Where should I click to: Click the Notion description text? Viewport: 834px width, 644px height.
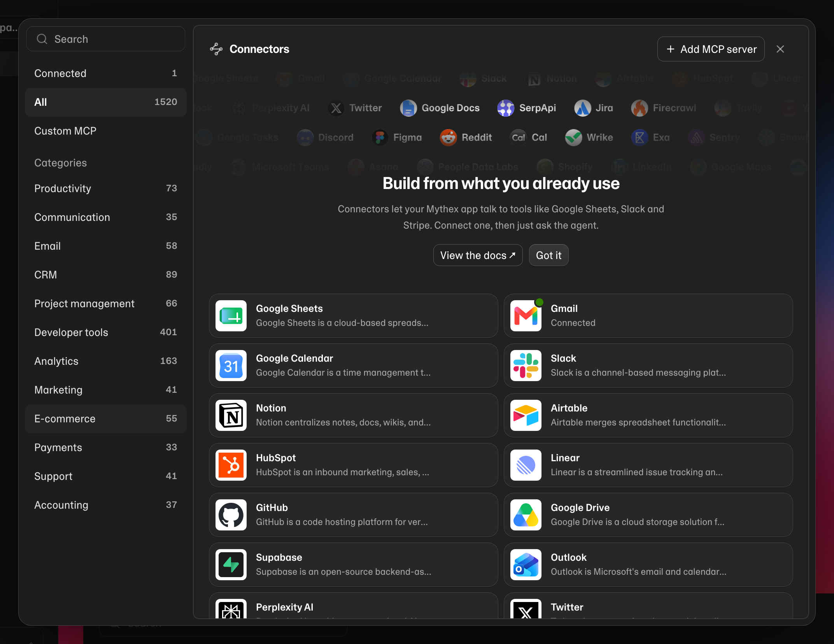(343, 422)
